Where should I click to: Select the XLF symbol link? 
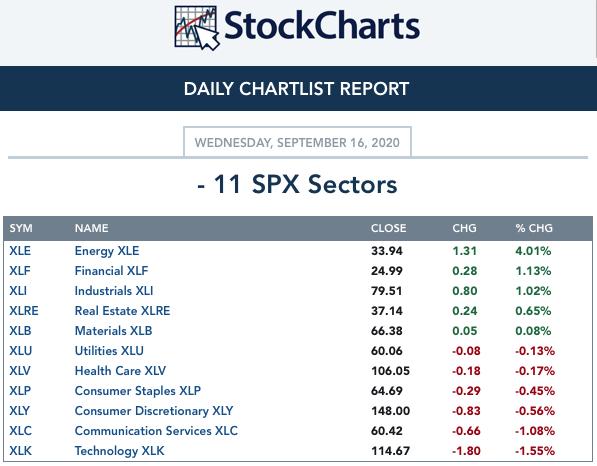(20, 271)
